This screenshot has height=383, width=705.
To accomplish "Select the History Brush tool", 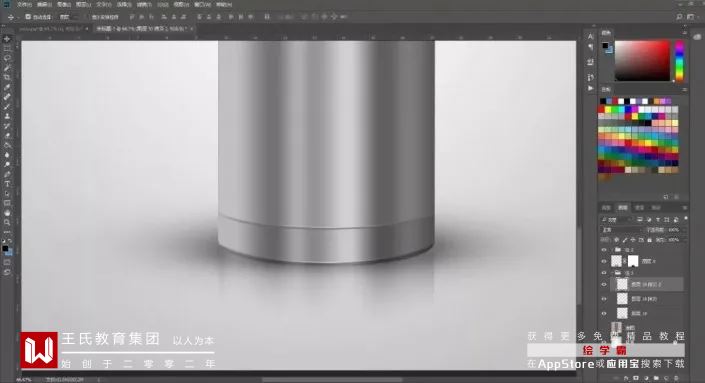I will (7, 126).
